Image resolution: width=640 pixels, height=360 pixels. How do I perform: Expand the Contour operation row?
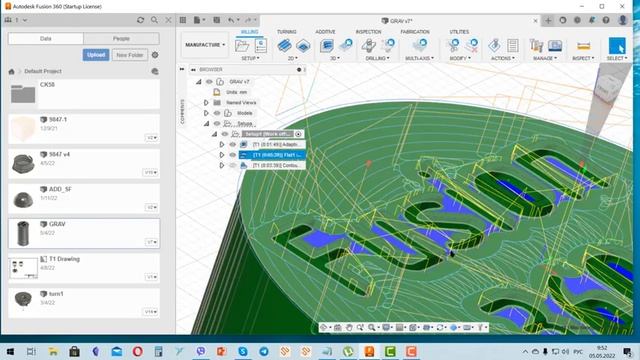(222, 165)
